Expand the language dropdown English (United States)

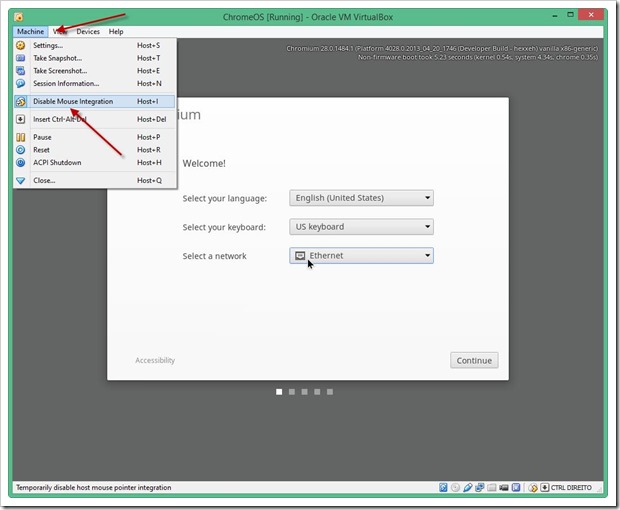coord(361,198)
